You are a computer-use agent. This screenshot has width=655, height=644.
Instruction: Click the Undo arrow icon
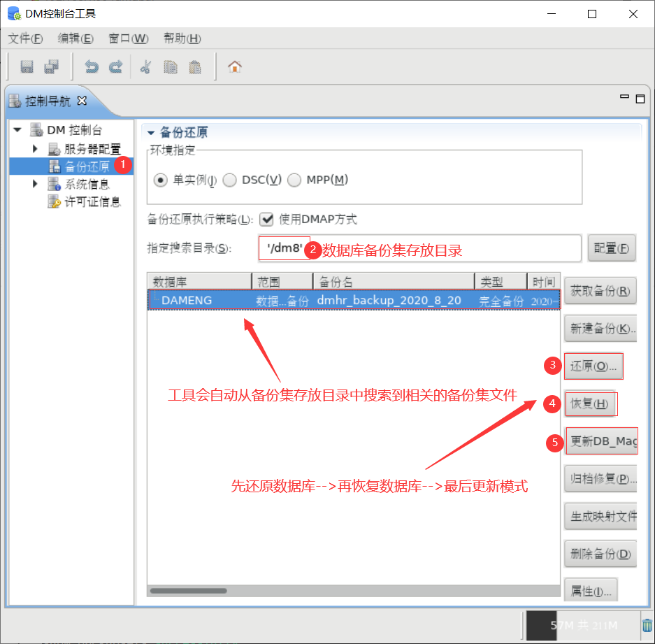point(92,67)
